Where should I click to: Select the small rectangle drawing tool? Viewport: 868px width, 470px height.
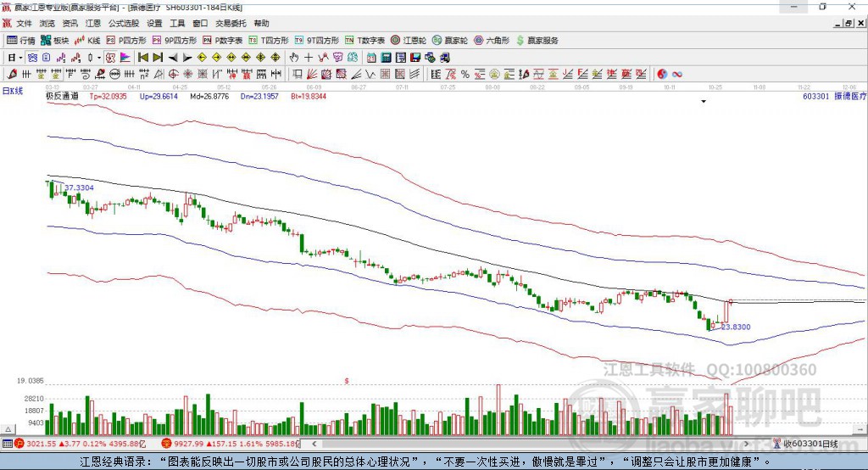298,74
